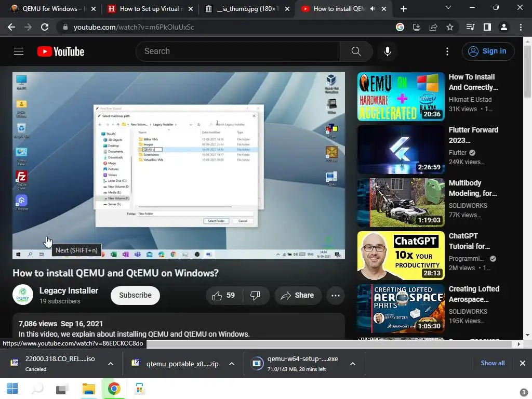Close the __ia_thumb.jpg tab
Image resolution: width=532 pixels, height=399 pixels.
287,9
